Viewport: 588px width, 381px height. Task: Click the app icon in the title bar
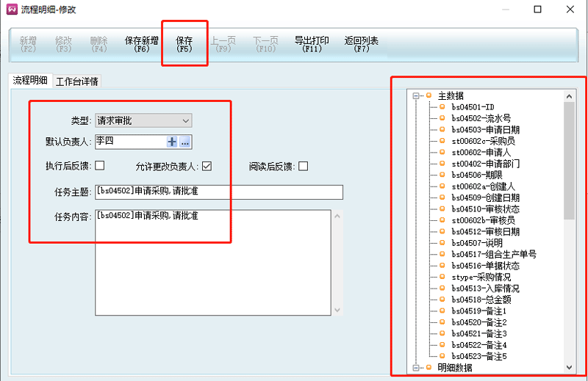point(10,10)
